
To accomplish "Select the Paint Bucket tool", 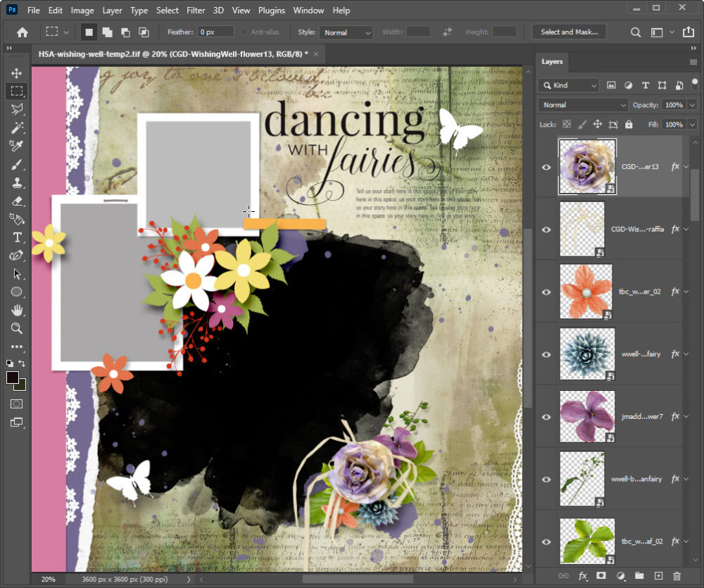I will coord(17,219).
